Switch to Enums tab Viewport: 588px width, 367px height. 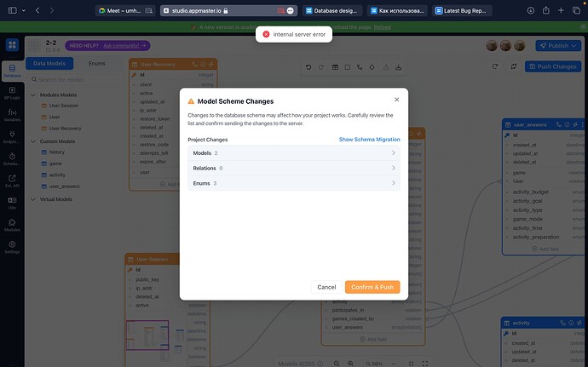click(x=97, y=63)
